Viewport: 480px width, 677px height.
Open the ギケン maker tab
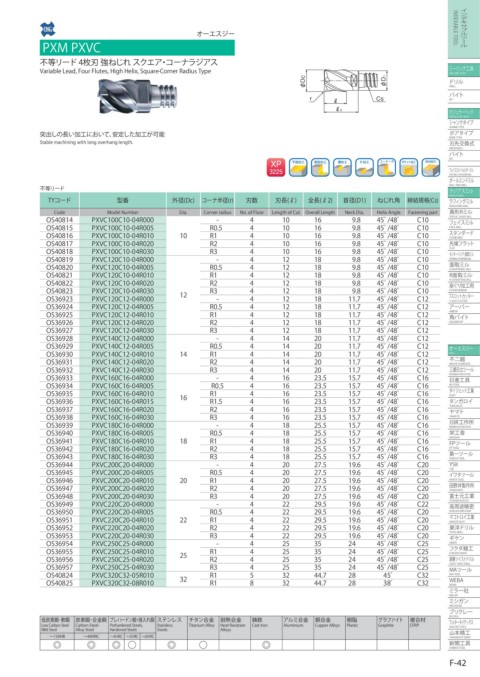[464, 538]
